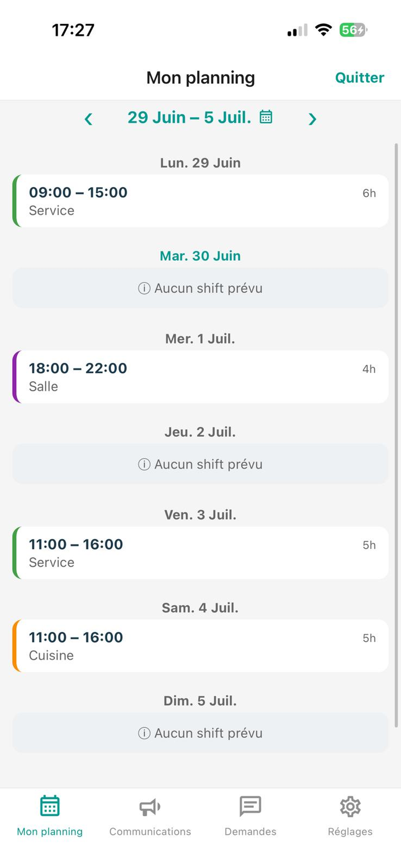Open the calendar date picker icon
401x868 pixels.
[x=265, y=117]
